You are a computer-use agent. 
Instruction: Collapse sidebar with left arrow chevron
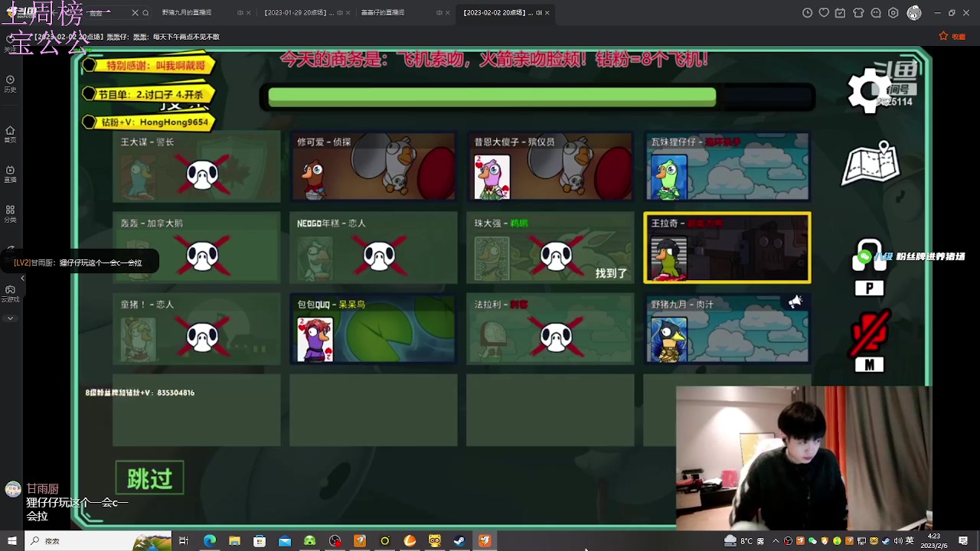click(22, 278)
